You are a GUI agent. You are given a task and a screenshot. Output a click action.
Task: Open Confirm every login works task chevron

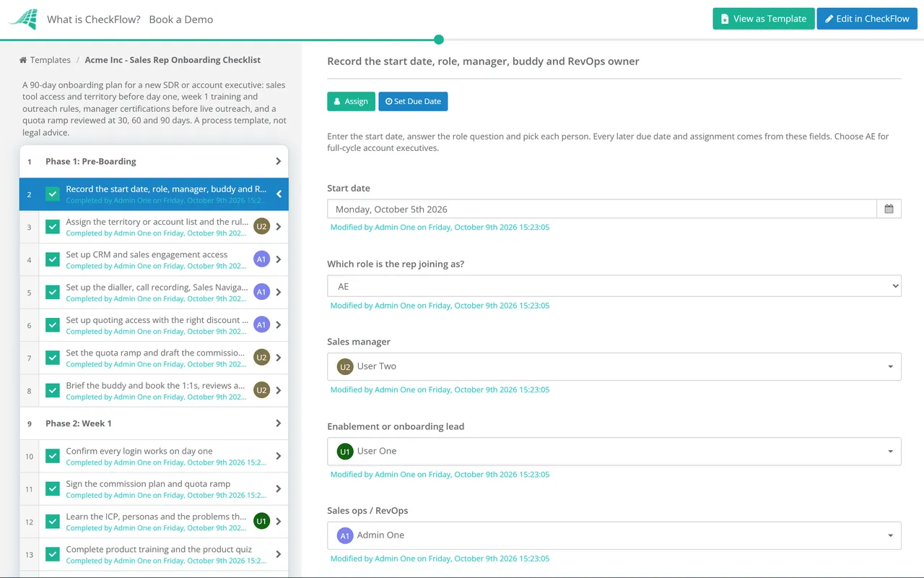click(279, 456)
